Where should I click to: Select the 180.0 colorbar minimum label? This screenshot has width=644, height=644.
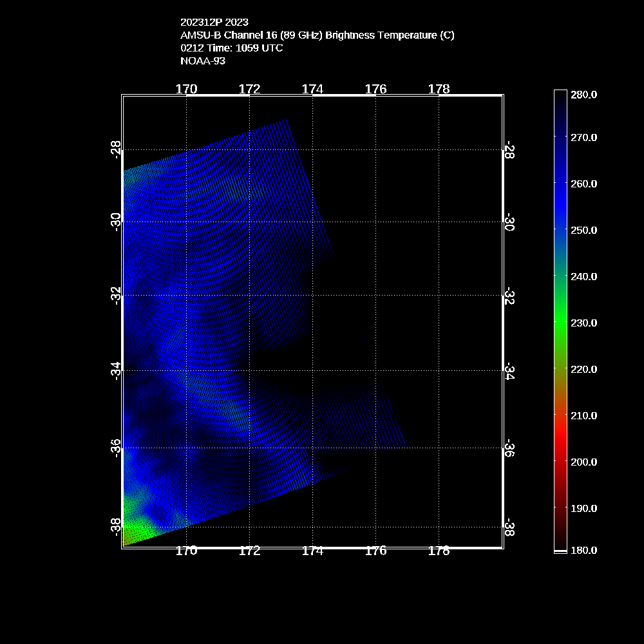coord(584,550)
